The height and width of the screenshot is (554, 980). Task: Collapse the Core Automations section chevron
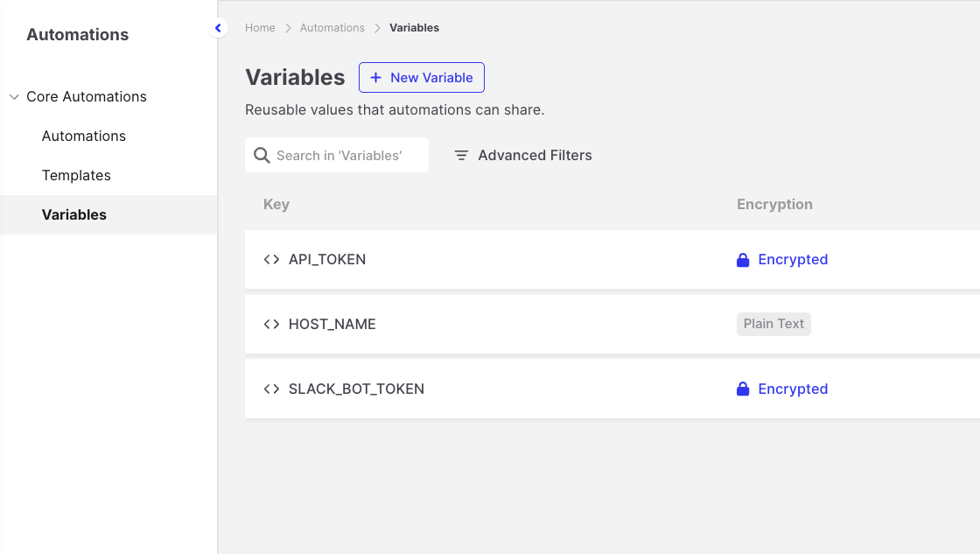click(x=14, y=97)
